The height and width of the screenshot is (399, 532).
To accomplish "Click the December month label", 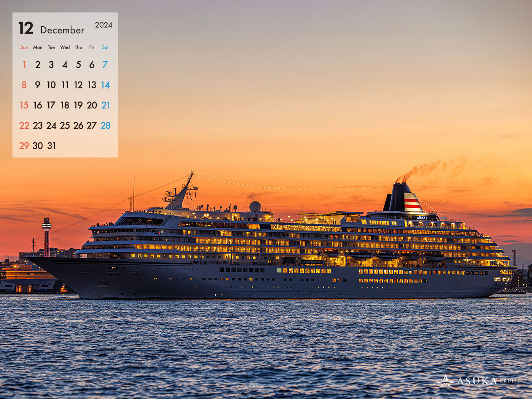I will click(x=62, y=30).
